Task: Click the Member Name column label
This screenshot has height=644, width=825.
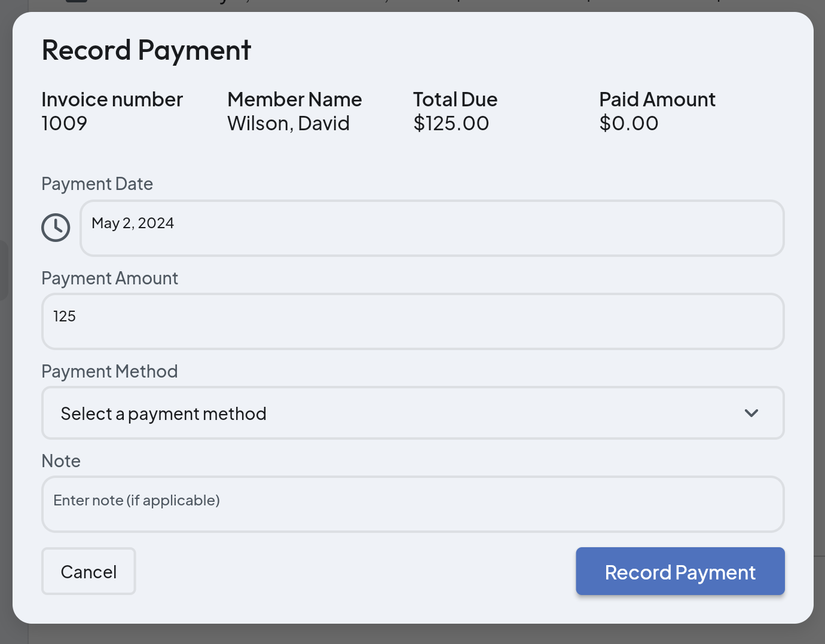Action: tap(294, 99)
